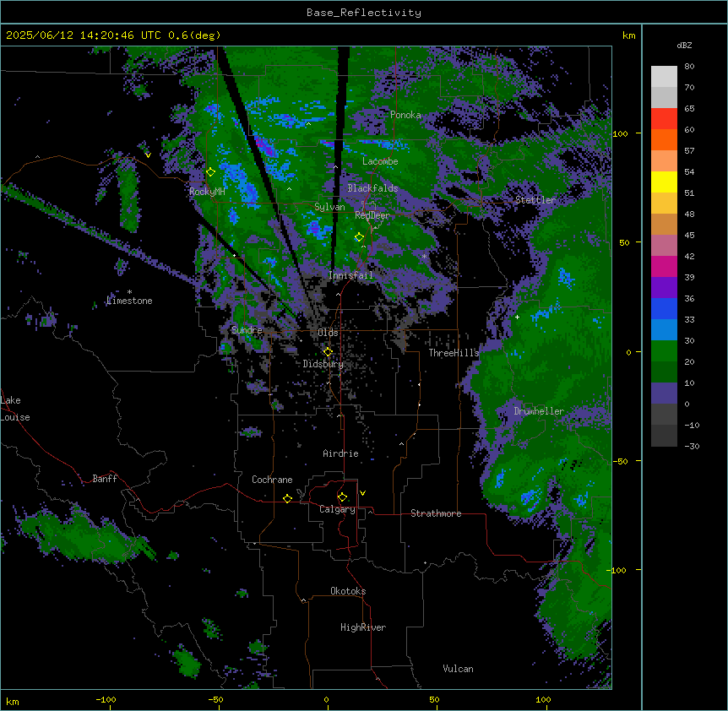This screenshot has width=728, height=711.
Task: Select the Lacombe city label
Action: point(380,161)
